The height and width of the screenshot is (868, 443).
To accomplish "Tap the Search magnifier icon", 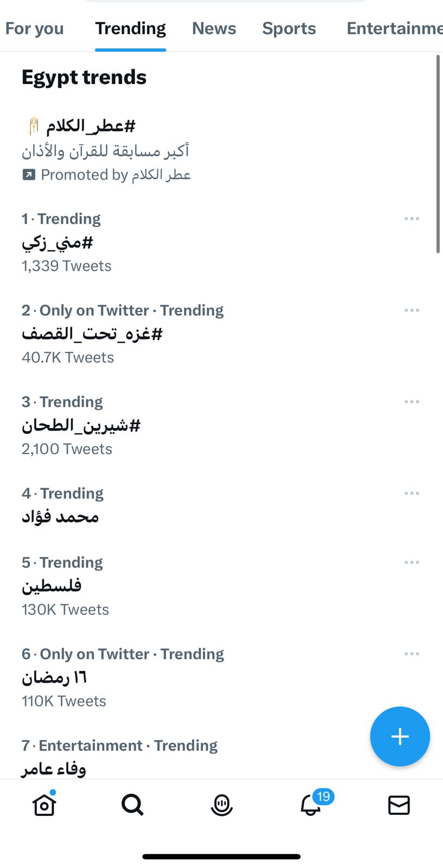I will pyautogui.click(x=132, y=805).
